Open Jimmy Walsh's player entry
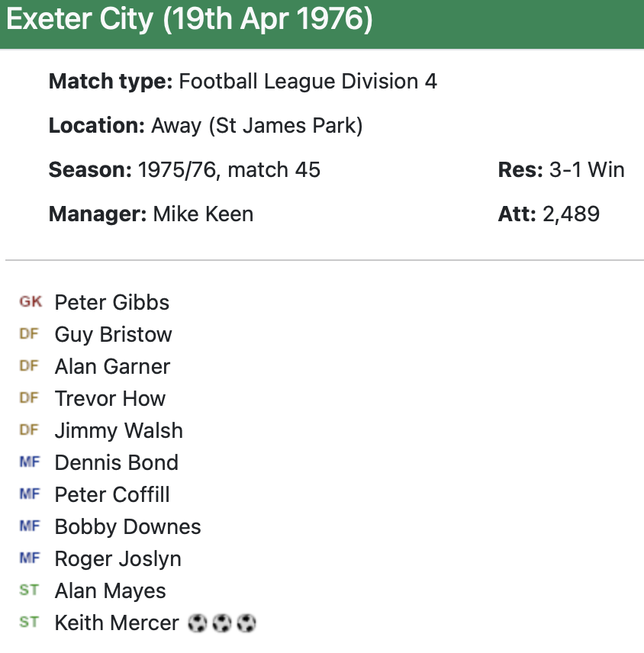 click(118, 430)
